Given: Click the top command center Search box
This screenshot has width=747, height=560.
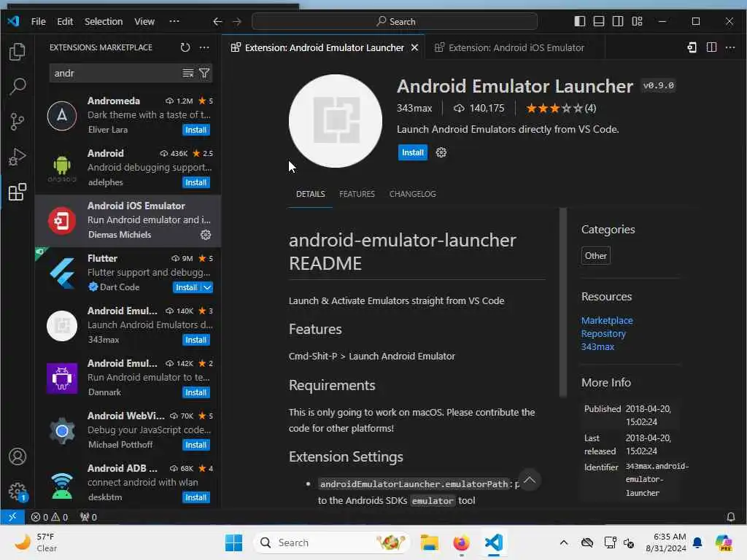Looking at the screenshot, I should coord(395,21).
